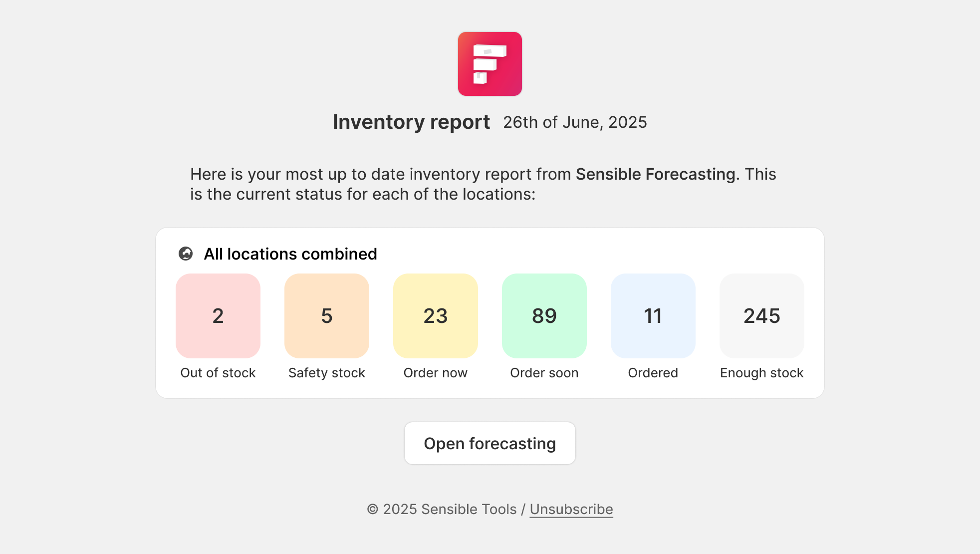Select the yellow Order now tile
Image resolution: width=980 pixels, height=554 pixels.
tap(436, 315)
